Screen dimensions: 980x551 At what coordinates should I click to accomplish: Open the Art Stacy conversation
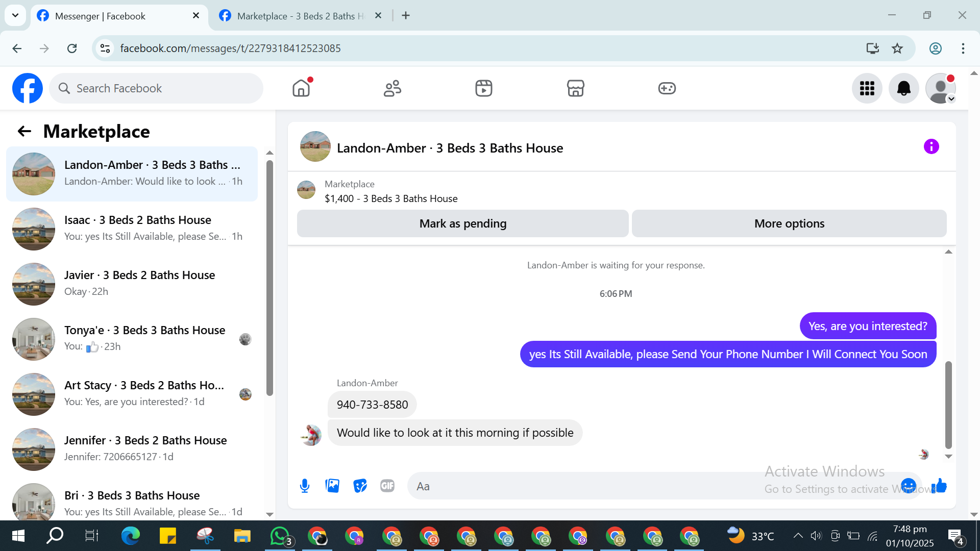point(132,394)
